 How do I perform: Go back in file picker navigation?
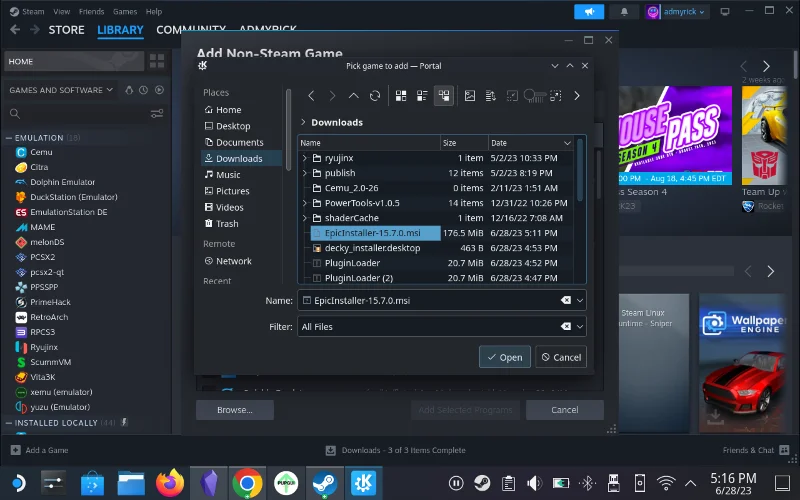[x=311, y=95]
